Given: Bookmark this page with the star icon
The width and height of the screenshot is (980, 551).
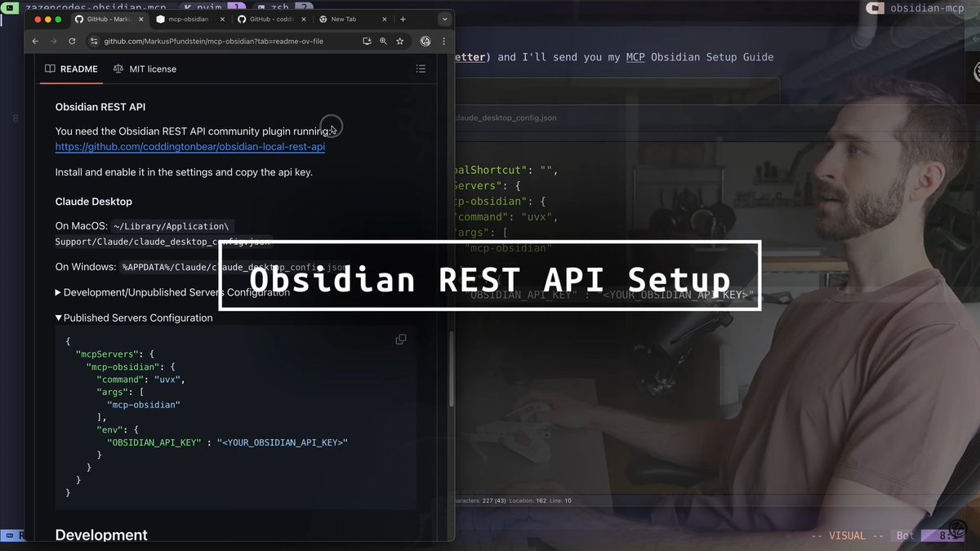Looking at the screenshot, I should 400,41.
